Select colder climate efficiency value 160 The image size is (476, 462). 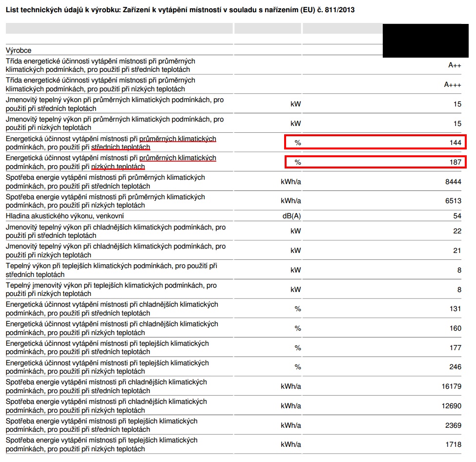pyautogui.click(x=455, y=328)
